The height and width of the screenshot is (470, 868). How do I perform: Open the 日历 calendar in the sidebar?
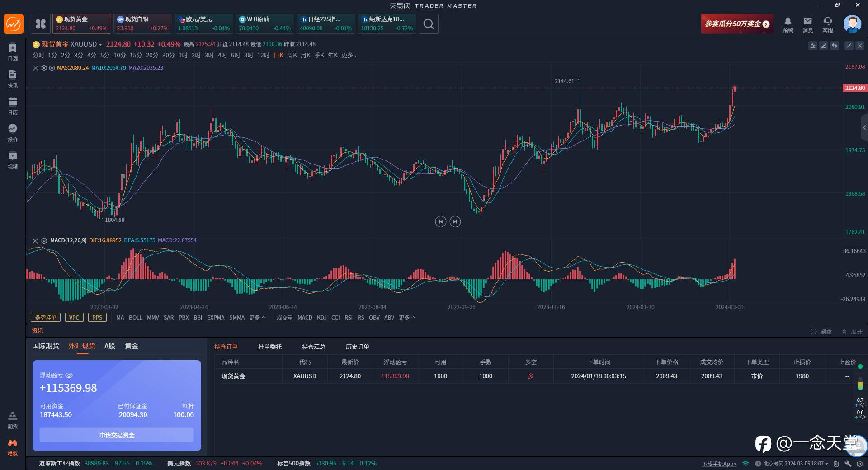(13, 106)
